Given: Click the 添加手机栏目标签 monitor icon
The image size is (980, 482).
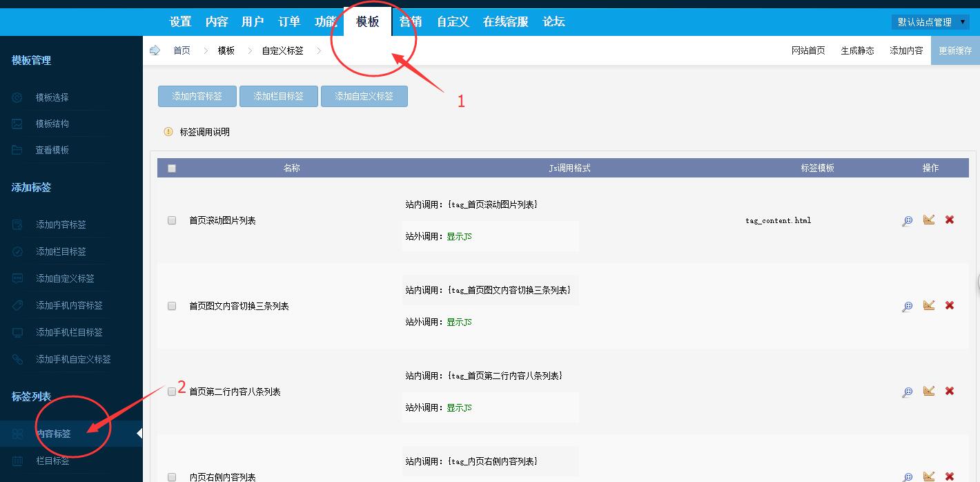Looking at the screenshot, I should [17, 332].
